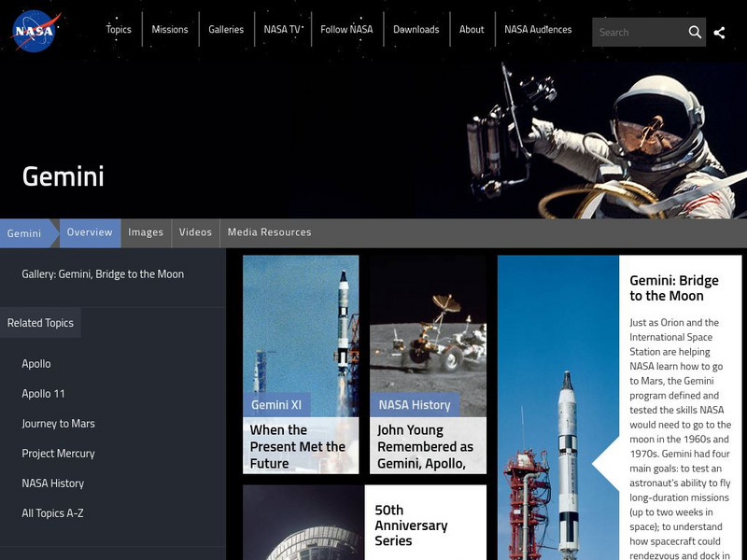Open Gemini: Bridge to the Moon heading
Viewport: 747px width, 560px height.
tap(674, 288)
